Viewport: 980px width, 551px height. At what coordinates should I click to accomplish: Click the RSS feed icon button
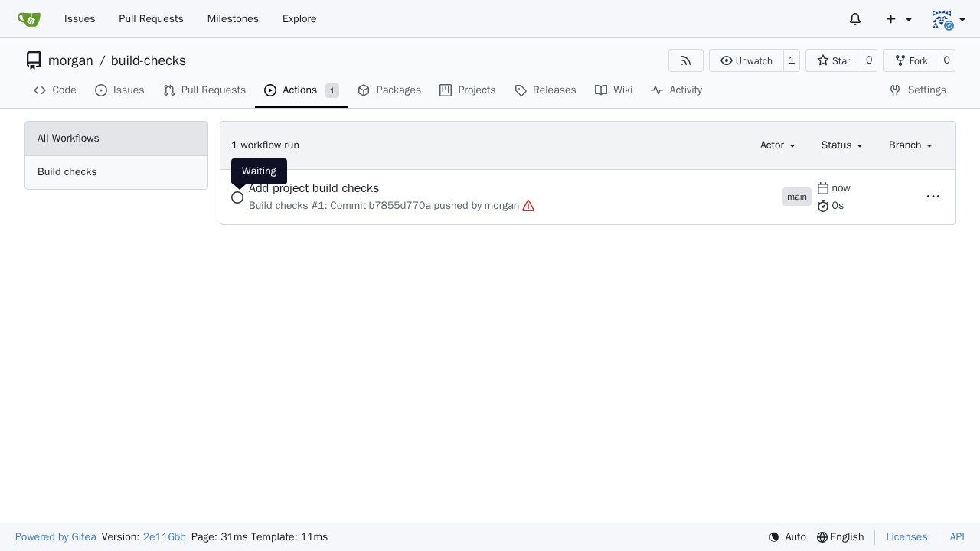[686, 60]
